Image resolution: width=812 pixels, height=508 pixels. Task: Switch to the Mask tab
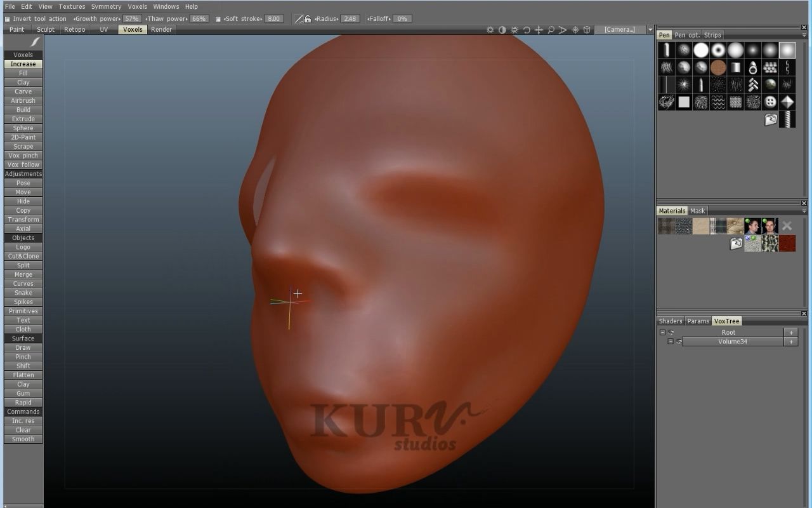click(x=698, y=211)
